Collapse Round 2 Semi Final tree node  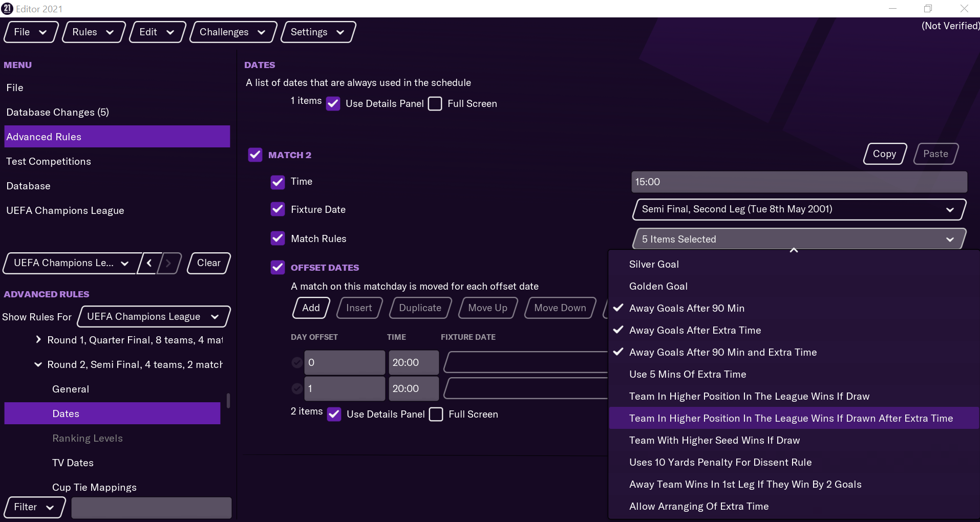38,364
